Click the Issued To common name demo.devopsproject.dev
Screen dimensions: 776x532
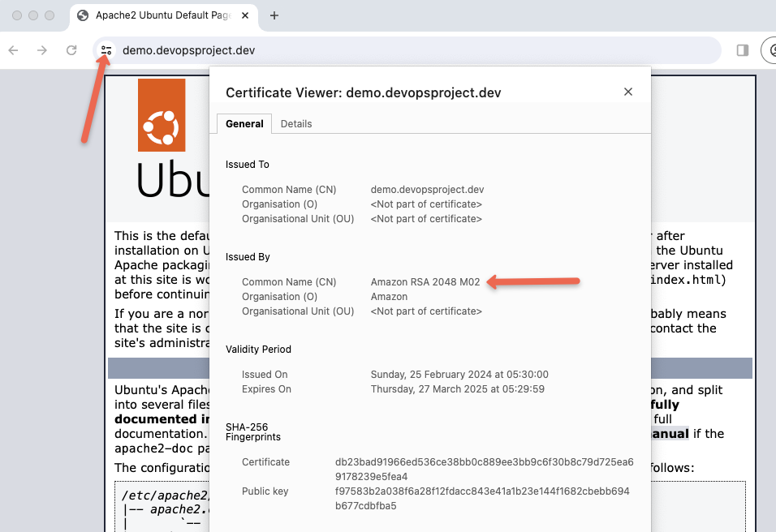427,190
